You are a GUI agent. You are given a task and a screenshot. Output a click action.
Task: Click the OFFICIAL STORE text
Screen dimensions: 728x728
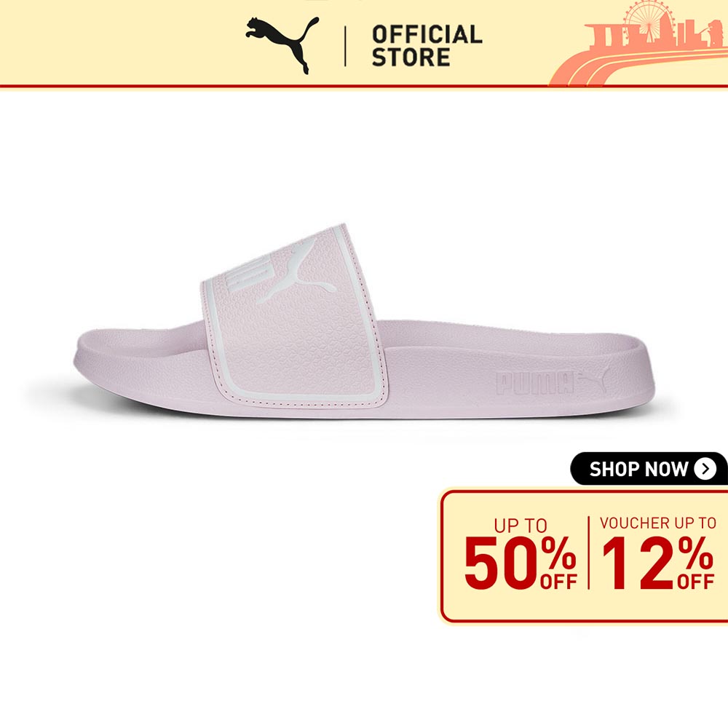[x=427, y=45]
